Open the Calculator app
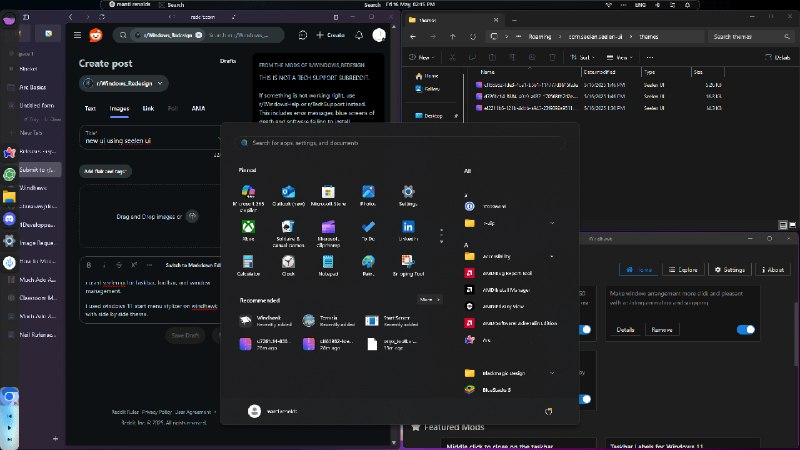This screenshot has height=450, width=800. click(248, 265)
